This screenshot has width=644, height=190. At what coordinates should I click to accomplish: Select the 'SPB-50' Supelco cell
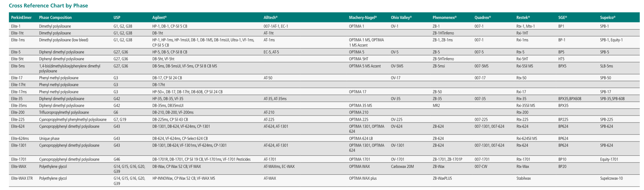(x=605, y=78)
